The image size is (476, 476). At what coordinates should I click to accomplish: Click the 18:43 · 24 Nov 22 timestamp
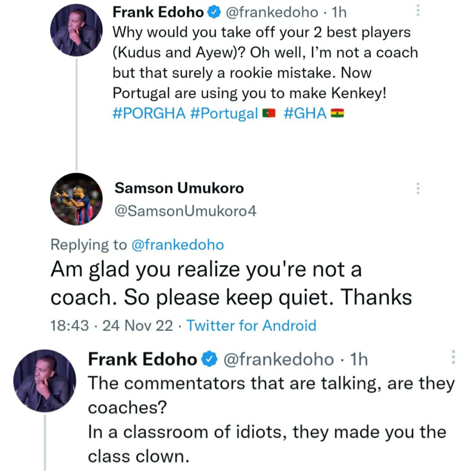pos(112,325)
